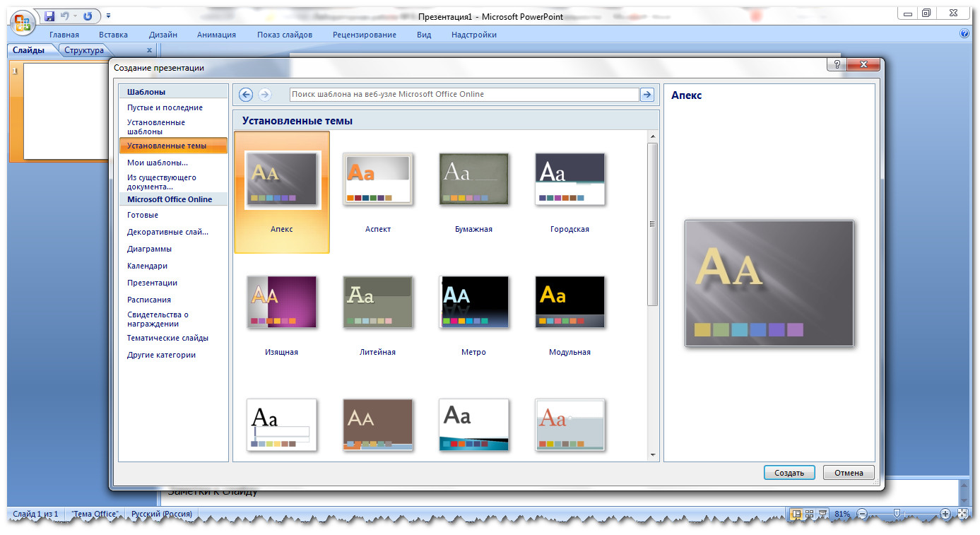The image size is (980, 535).
Task: Select Установленные шаблоны category
Action: point(156,127)
